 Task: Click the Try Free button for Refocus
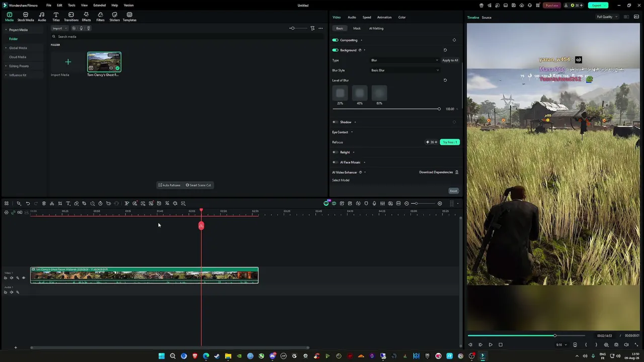click(x=450, y=142)
